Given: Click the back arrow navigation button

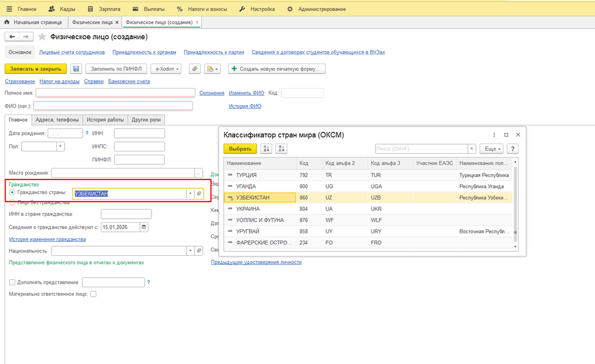Looking at the screenshot, I should tap(12, 37).
